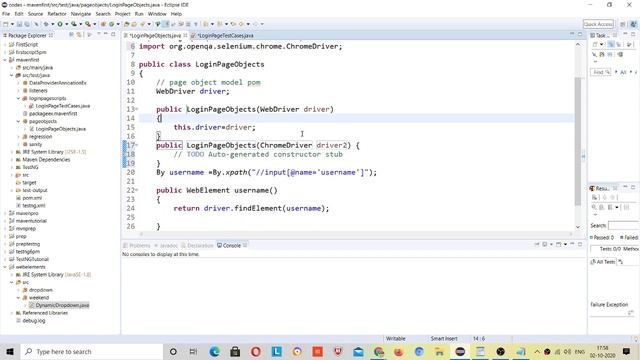Click the Task View taskbar icon

click(x=193, y=351)
